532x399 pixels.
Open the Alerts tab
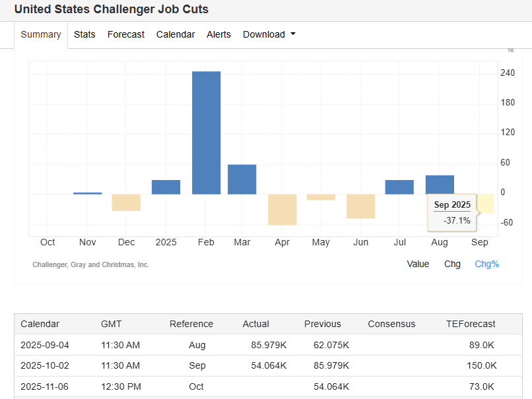click(218, 34)
